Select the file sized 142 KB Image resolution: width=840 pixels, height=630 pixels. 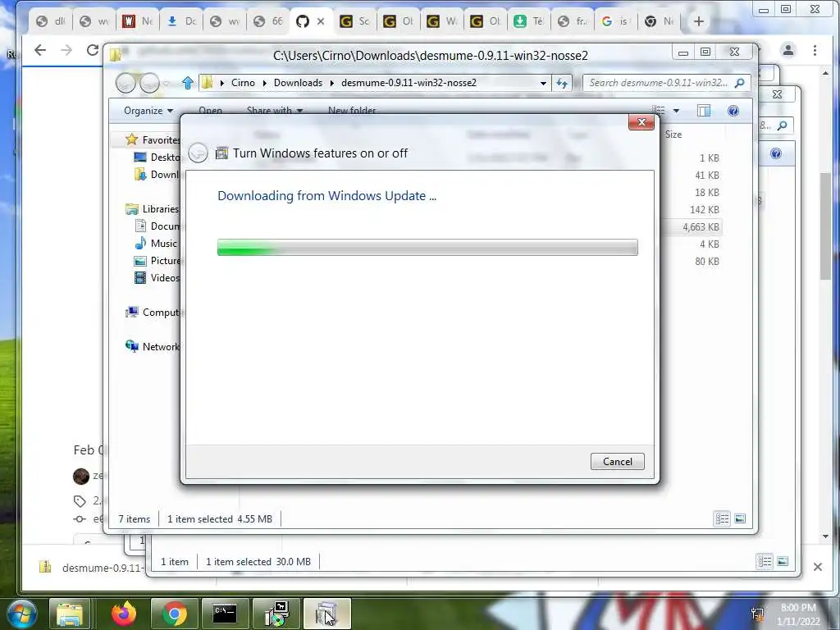pos(705,209)
